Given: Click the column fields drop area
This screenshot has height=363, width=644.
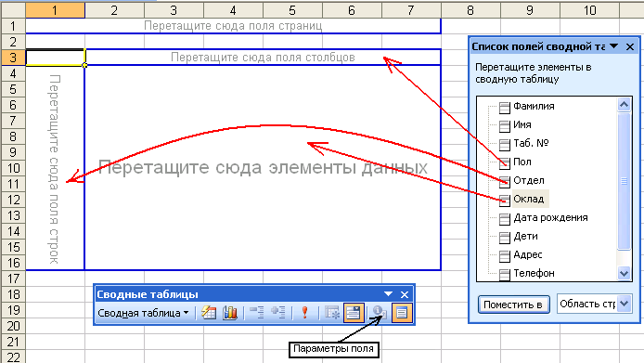Looking at the screenshot, I should click(x=263, y=58).
